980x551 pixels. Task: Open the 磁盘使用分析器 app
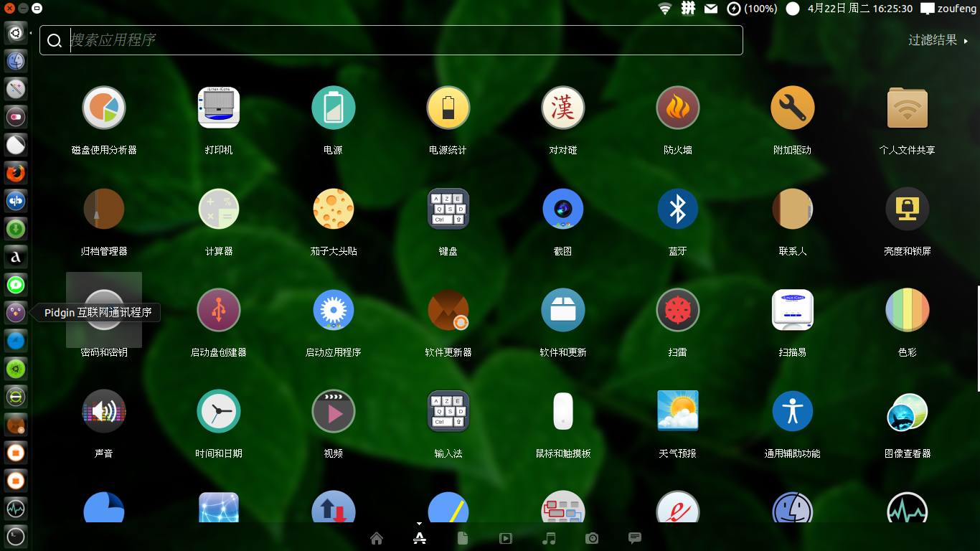pyautogui.click(x=104, y=108)
